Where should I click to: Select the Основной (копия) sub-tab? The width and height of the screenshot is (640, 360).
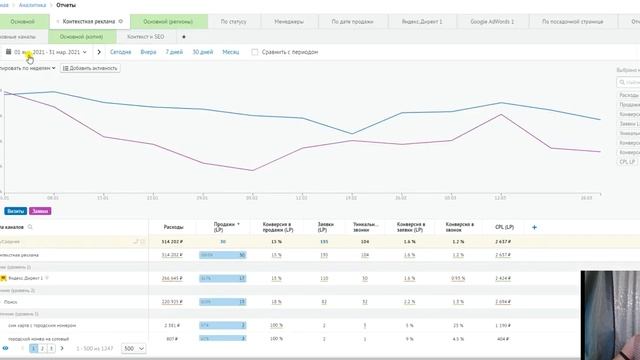tap(81, 37)
